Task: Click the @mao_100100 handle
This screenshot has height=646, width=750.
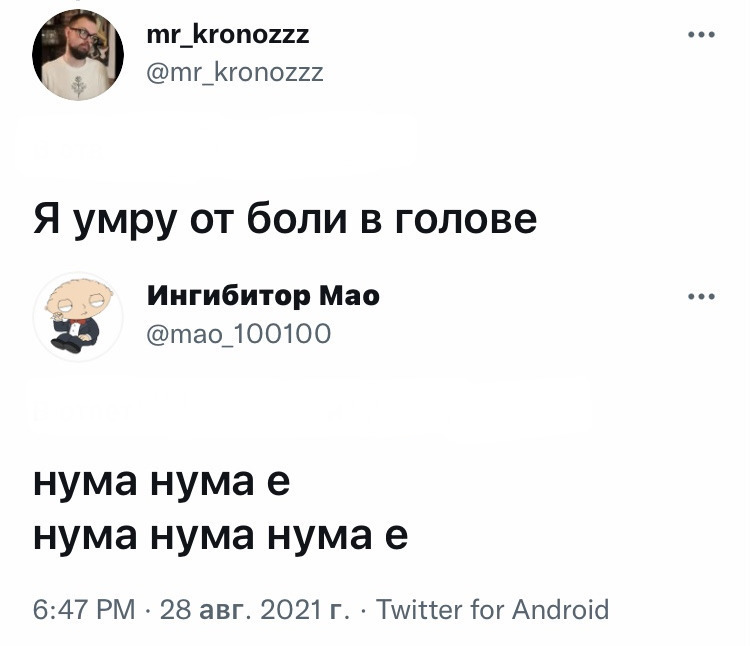Action: [x=238, y=332]
